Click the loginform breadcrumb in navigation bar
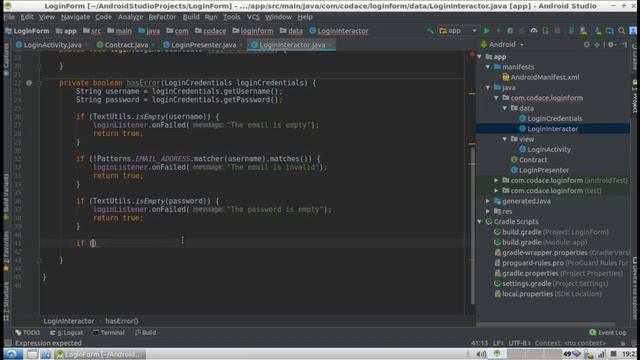640x360 pixels. (253, 31)
